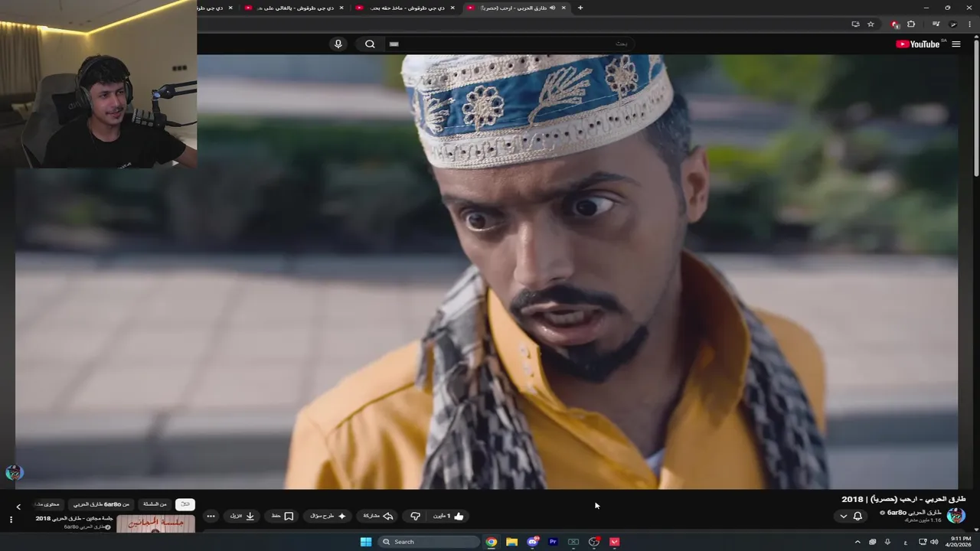This screenshot has height=551, width=980.
Task: Open the Windows Start button
Action: click(x=366, y=542)
